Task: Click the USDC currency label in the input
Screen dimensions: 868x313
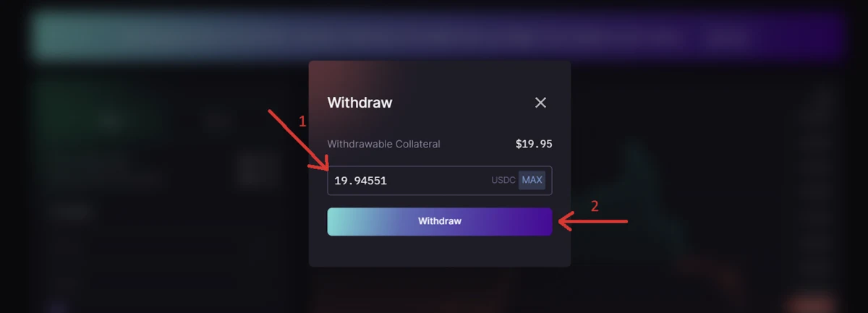Action: (503, 180)
